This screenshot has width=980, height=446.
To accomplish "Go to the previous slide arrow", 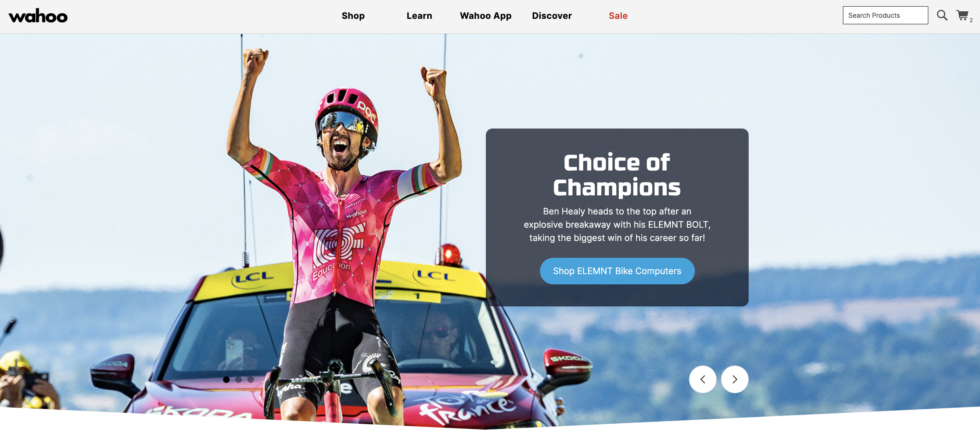I will (x=702, y=379).
